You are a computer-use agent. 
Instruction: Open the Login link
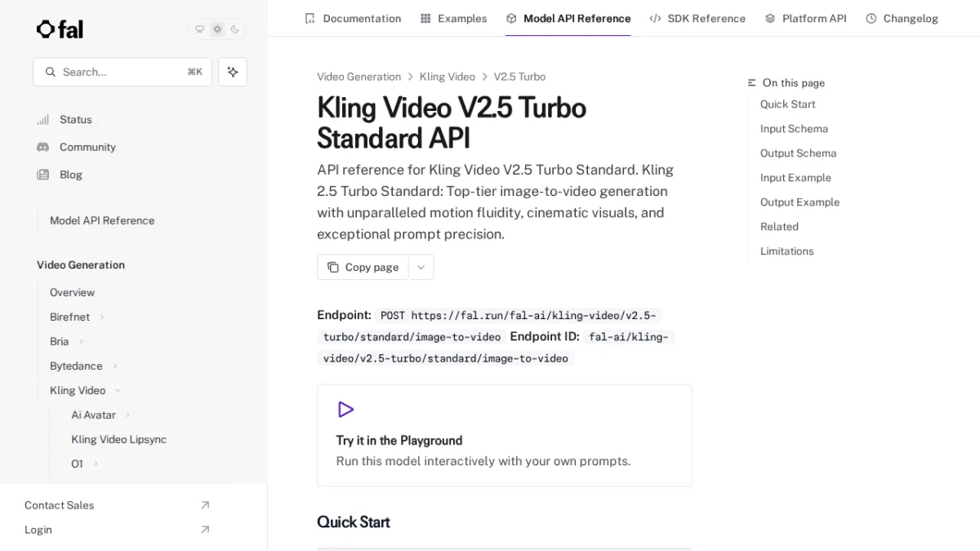[38, 530]
